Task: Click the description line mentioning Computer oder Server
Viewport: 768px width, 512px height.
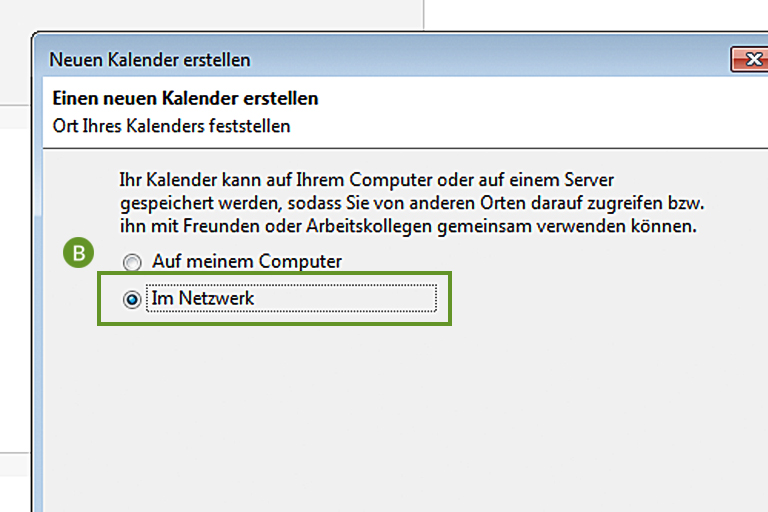Action: tap(366, 180)
